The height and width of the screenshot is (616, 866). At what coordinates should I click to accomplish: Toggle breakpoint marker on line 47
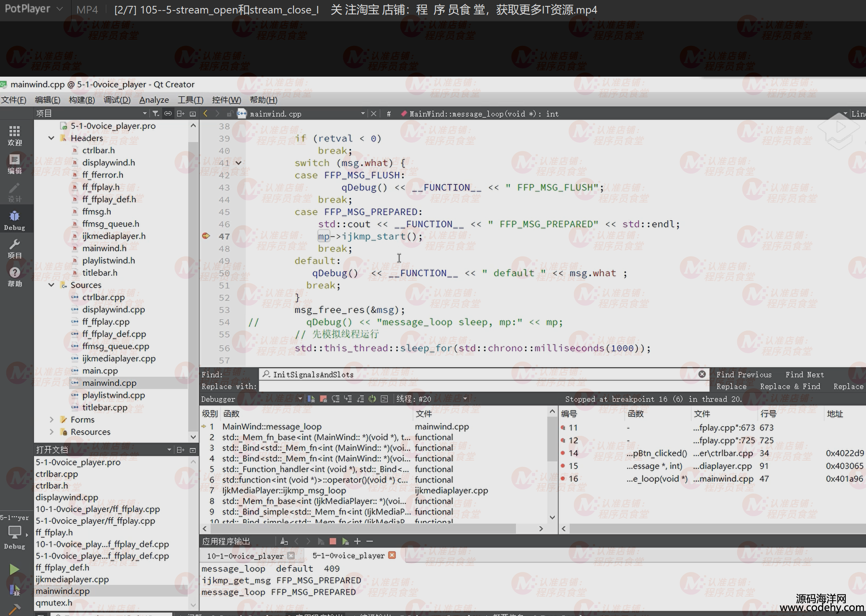pyautogui.click(x=206, y=236)
